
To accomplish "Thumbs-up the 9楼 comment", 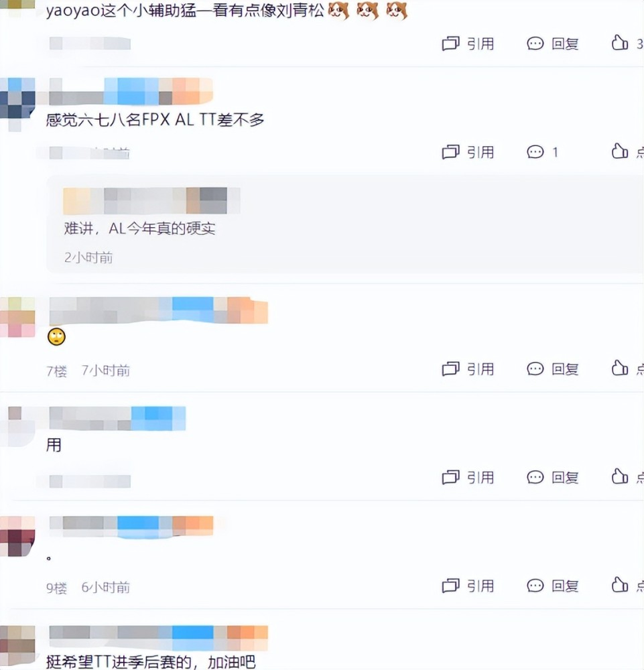I will coord(627,585).
